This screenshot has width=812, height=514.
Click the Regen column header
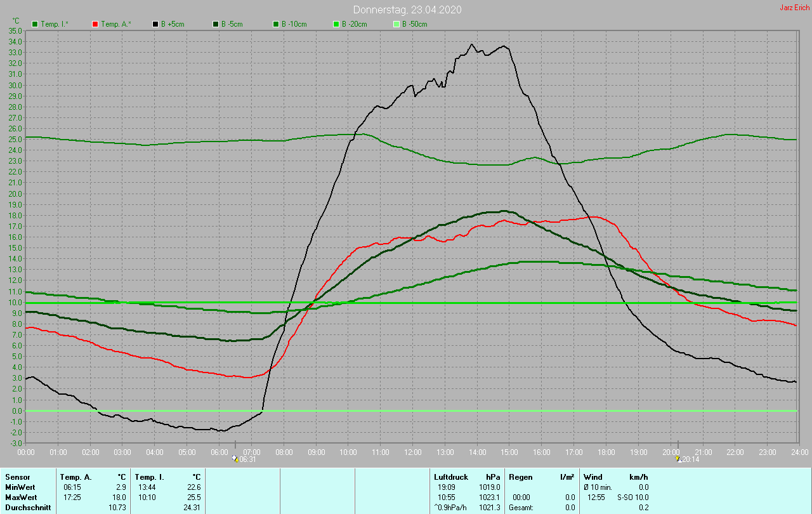click(x=521, y=477)
